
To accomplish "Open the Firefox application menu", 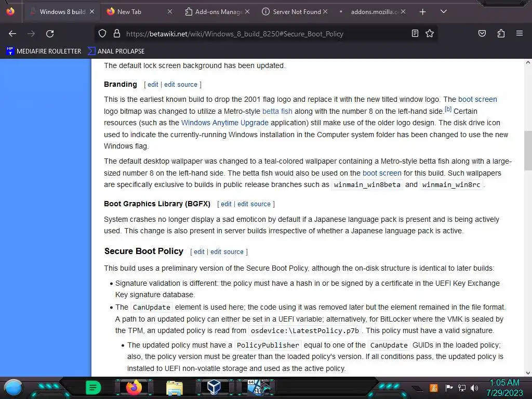I will click(x=520, y=33).
